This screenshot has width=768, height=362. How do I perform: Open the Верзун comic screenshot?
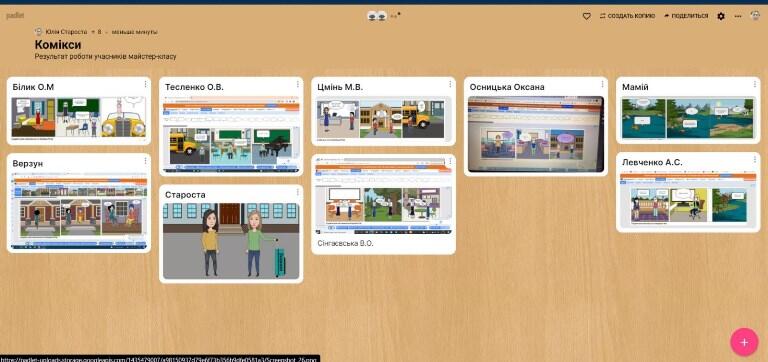[79, 211]
